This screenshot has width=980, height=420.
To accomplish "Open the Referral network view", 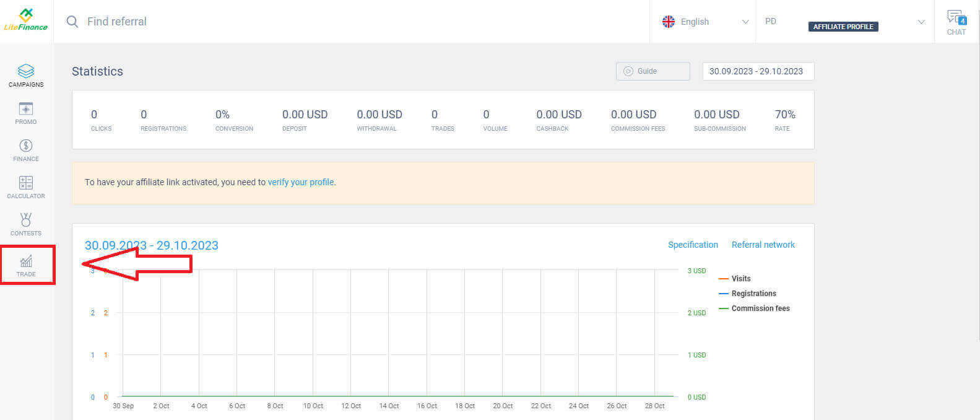I will pos(763,245).
